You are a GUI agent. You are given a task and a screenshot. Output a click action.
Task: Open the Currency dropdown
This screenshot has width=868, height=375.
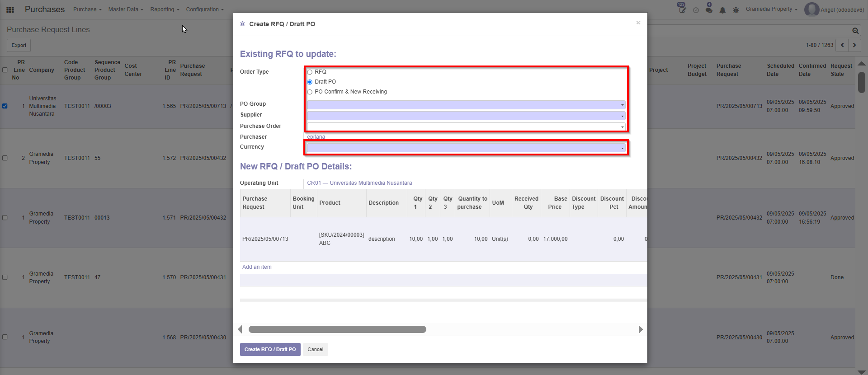pos(466,148)
